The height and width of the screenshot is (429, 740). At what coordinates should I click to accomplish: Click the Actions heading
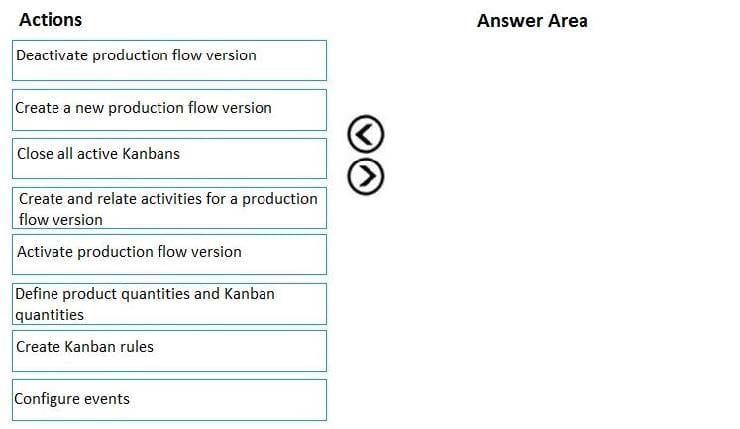(x=50, y=20)
